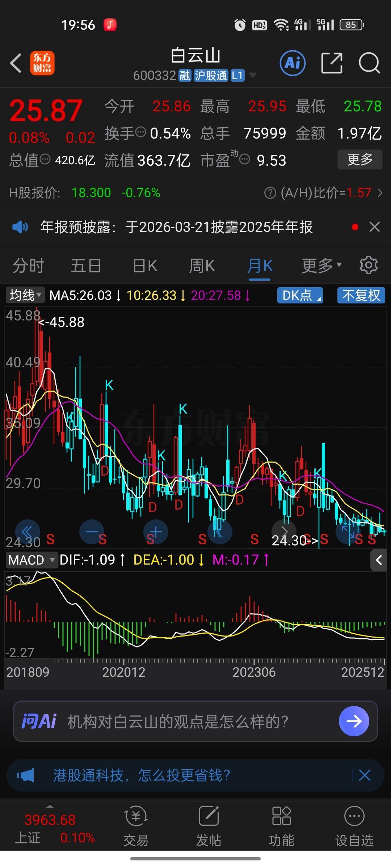Image resolution: width=391 pixels, height=868 pixels.
Task: Tap the current price 25.87
Action: click(x=46, y=110)
